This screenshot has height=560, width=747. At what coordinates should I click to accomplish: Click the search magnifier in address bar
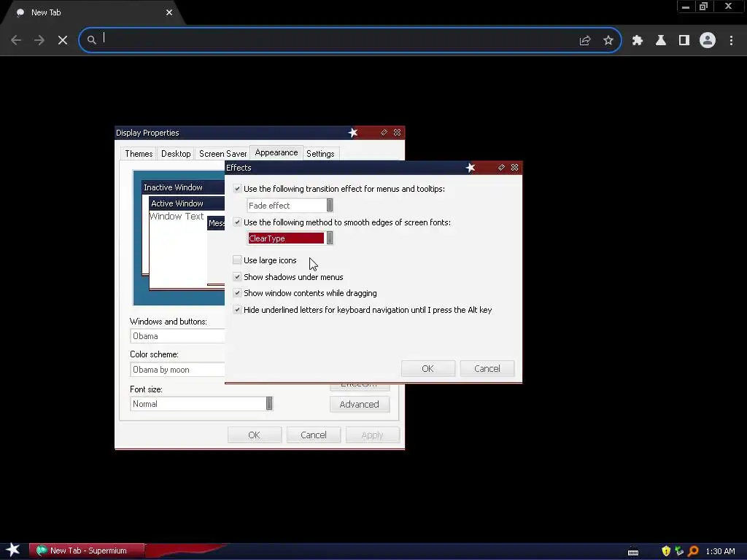click(x=91, y=40)
